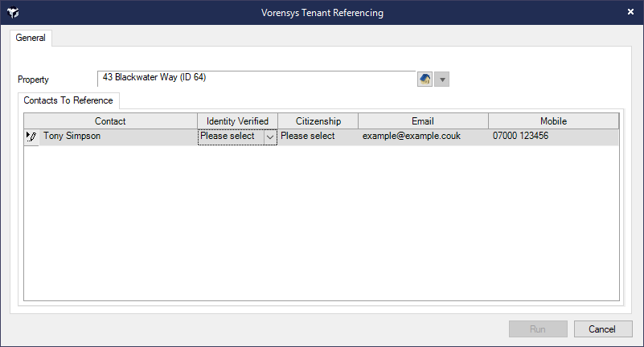Open the Identity Verified dropdown chevron
This screenshot has width=644, height=347.
tap(270, 137)
